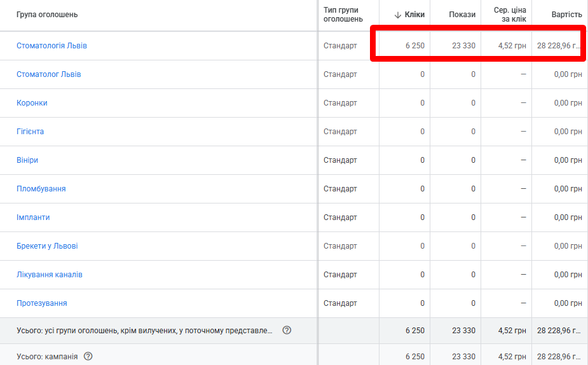This screenshot has width=588, height=365.
Task: Open the Стоматологія Львів ad group
Action: (x=51, y=46)
